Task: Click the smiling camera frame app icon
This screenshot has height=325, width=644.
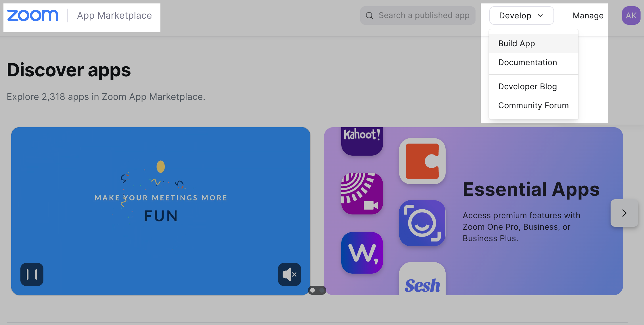Action: 422,223
